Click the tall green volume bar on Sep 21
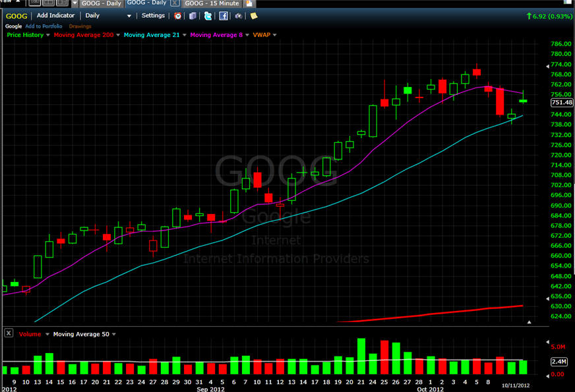The height and width of the screenshot is (392, 575). point(361,356)
